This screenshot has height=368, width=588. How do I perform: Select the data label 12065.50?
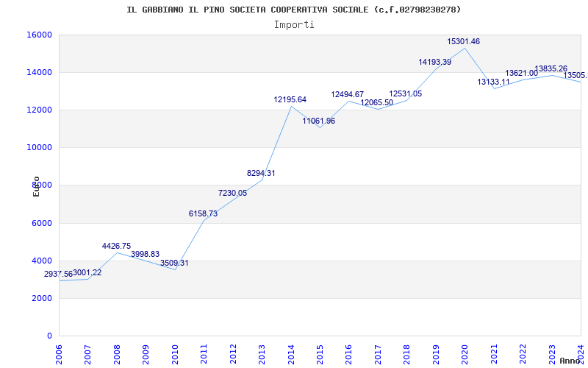pos(377,102)
